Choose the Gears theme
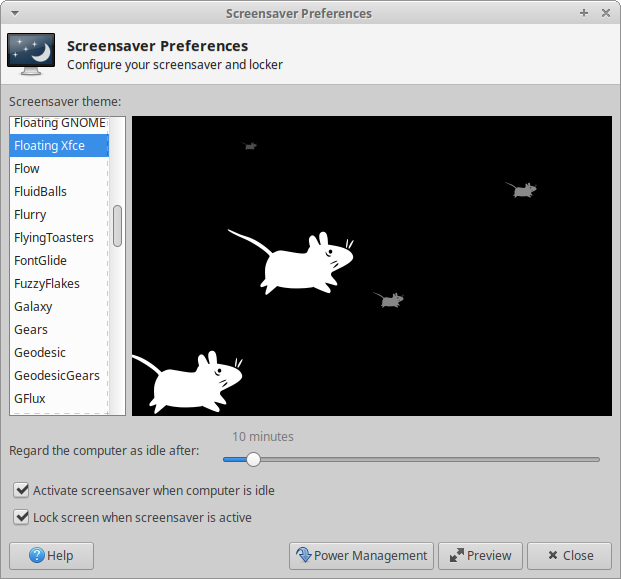The height and width of the screenshot is (579, 621). 59,329
